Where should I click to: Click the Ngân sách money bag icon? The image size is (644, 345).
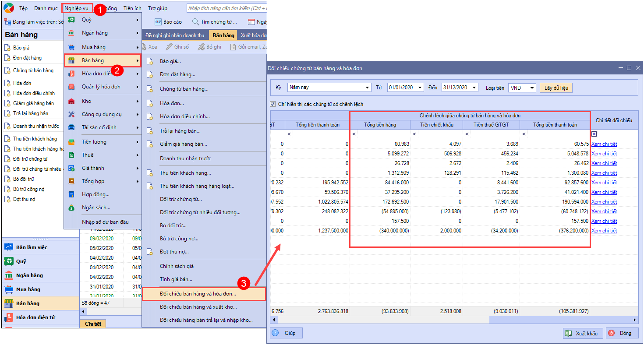[72, 208]
